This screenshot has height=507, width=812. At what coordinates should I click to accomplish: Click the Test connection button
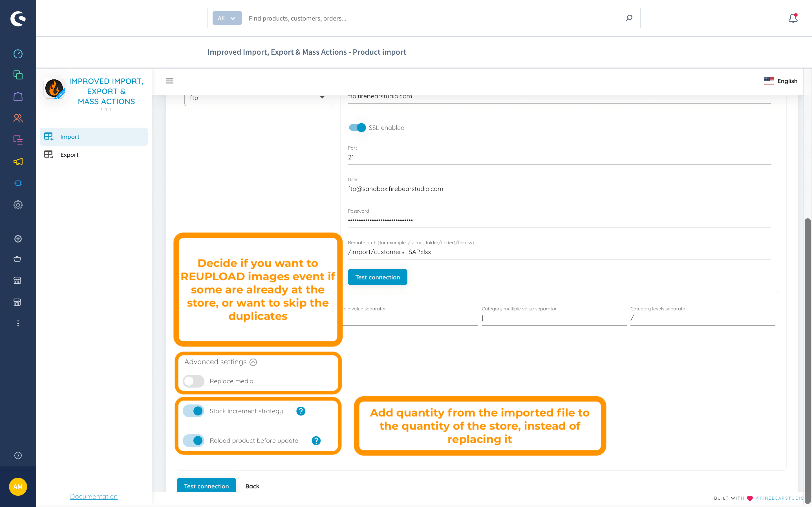[x=377, y=277]
